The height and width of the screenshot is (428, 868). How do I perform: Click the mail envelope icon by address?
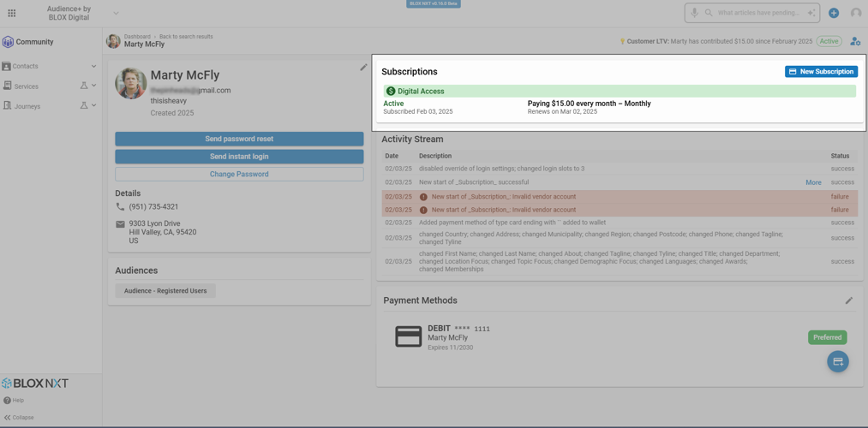120,224
